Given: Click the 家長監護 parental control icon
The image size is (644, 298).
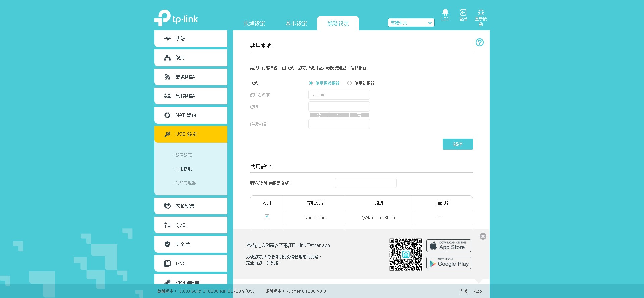Looking at the screenshot, I should tap(167, 206).
